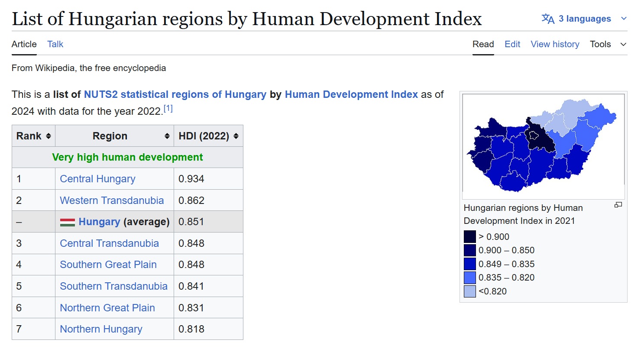Visit the Western Transdanubia page

tap(112, 200)
